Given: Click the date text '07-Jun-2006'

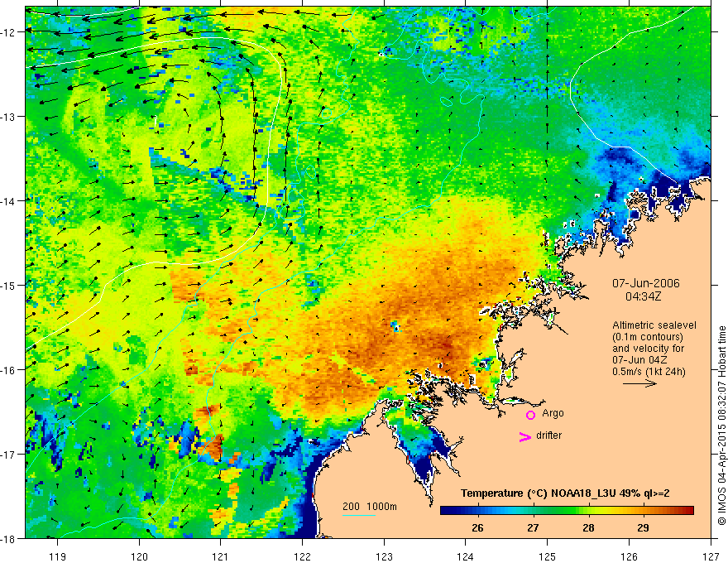Looking at the screenshot, I should (646, 283).
